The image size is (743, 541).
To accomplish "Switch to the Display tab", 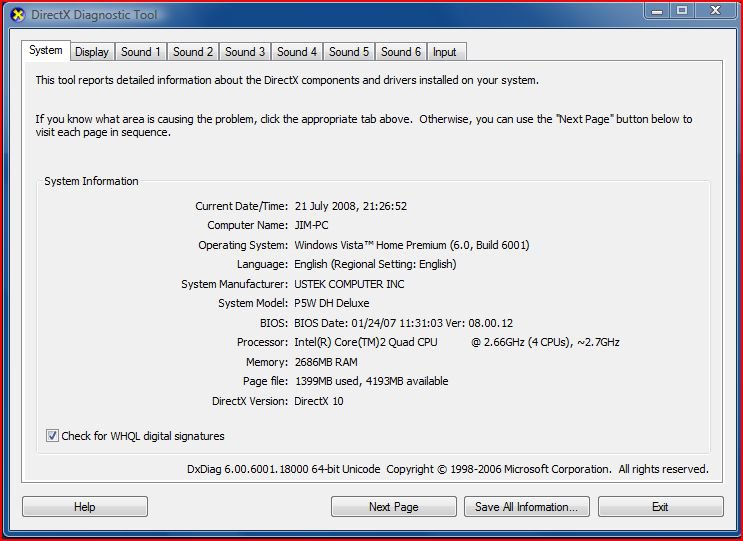I will coord(92,52).
